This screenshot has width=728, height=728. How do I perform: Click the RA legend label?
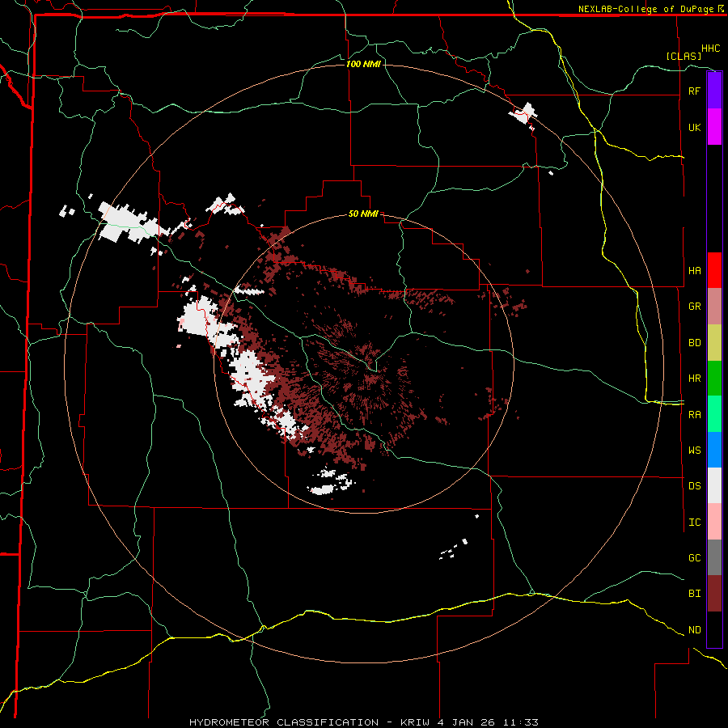click(694, 415)
